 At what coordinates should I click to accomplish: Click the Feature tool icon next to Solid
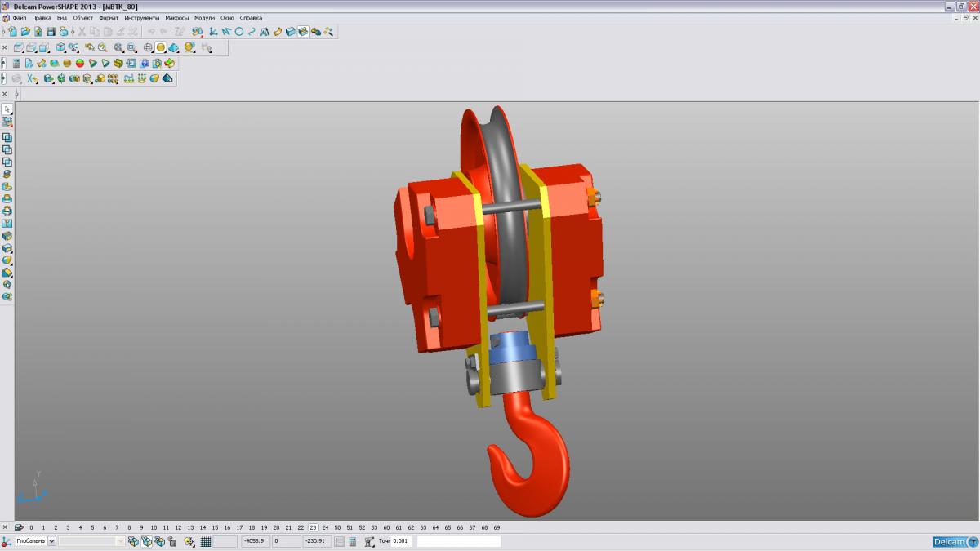303,31
